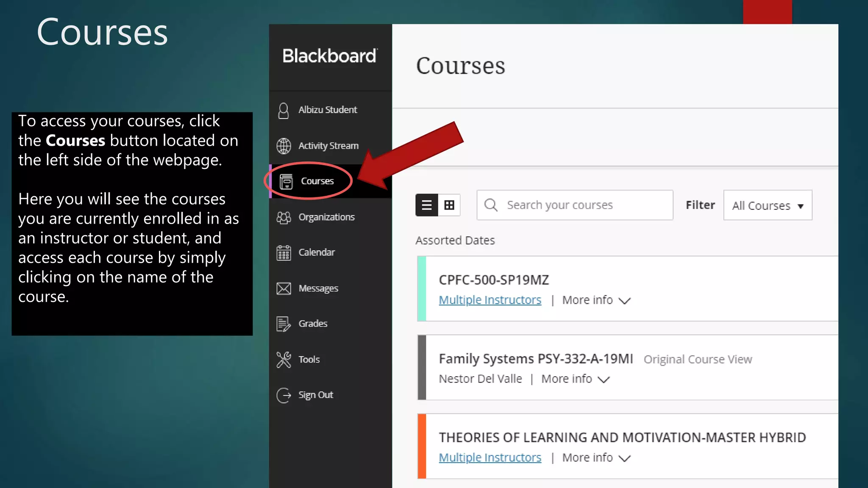Select Courses in the left navigation

317,181
